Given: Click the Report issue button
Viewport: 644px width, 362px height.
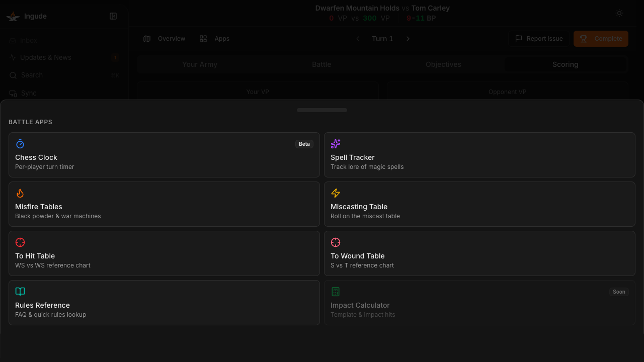Looking at the screenshot, I should pos(538,39).
